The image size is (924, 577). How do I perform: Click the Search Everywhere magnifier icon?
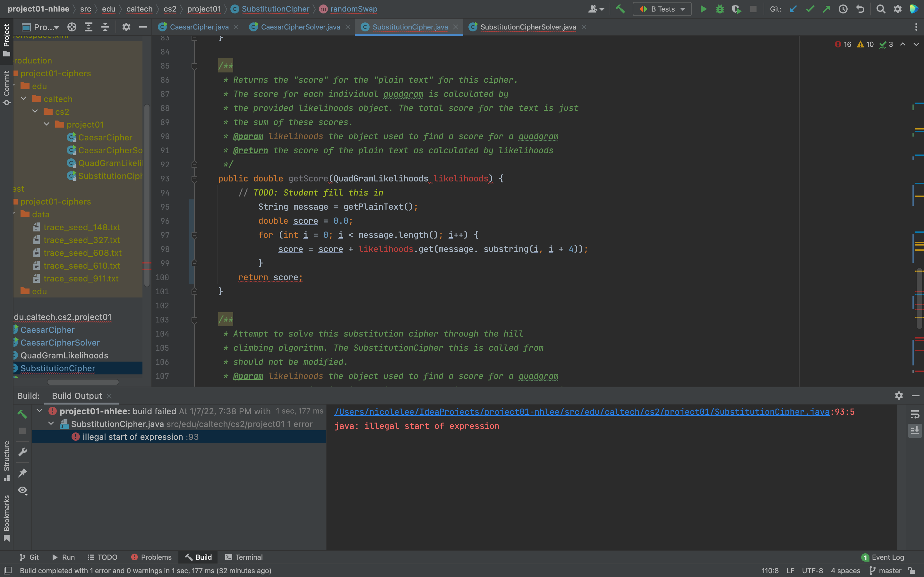click(880, 9)
